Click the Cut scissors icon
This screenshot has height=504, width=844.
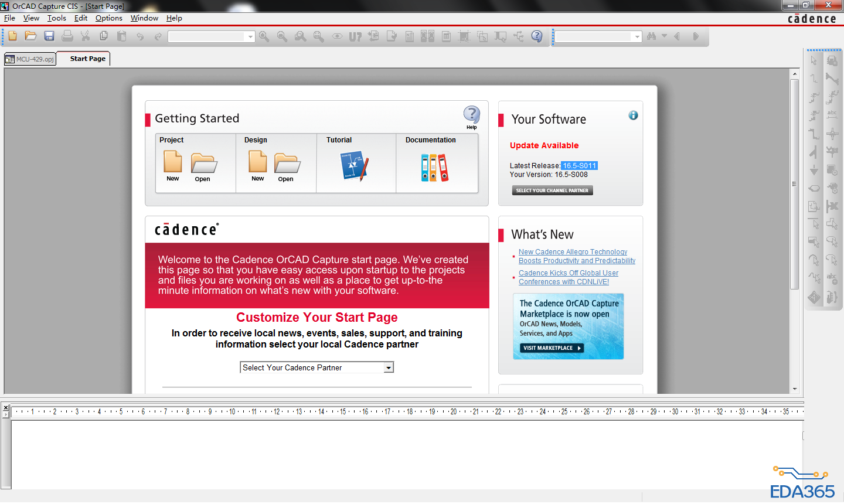point(86,36)
